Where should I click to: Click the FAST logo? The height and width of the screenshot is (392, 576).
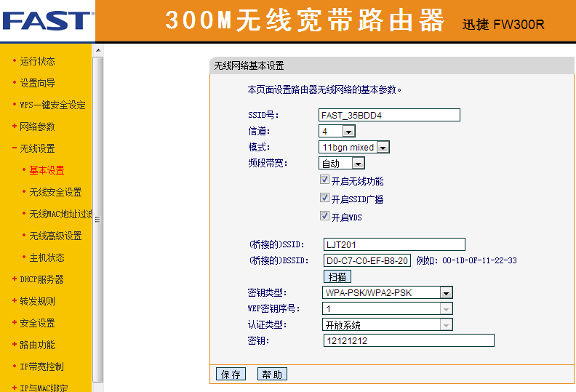point(48,20)
